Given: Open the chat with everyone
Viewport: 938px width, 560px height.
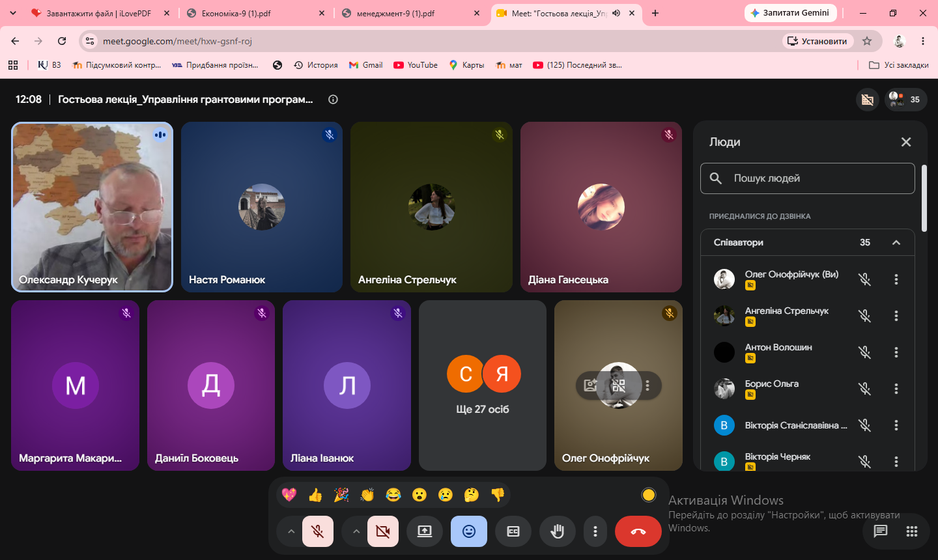Looking at the screenshot, I should pos(881,531).
